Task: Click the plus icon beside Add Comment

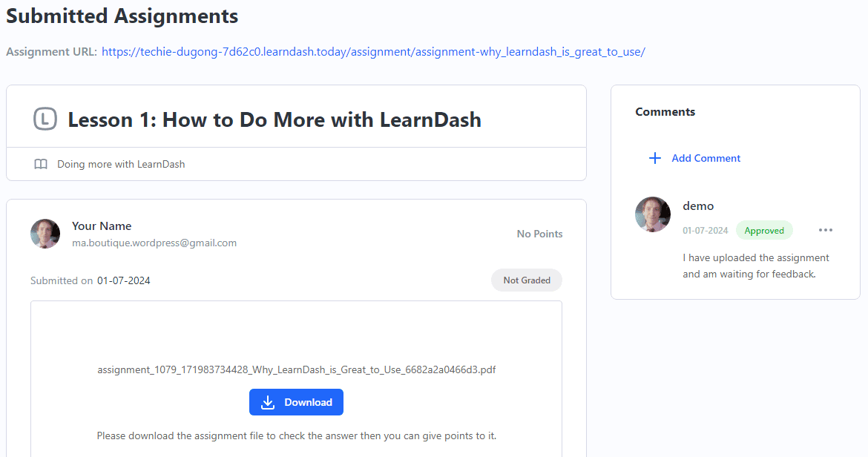Action: 655,158
